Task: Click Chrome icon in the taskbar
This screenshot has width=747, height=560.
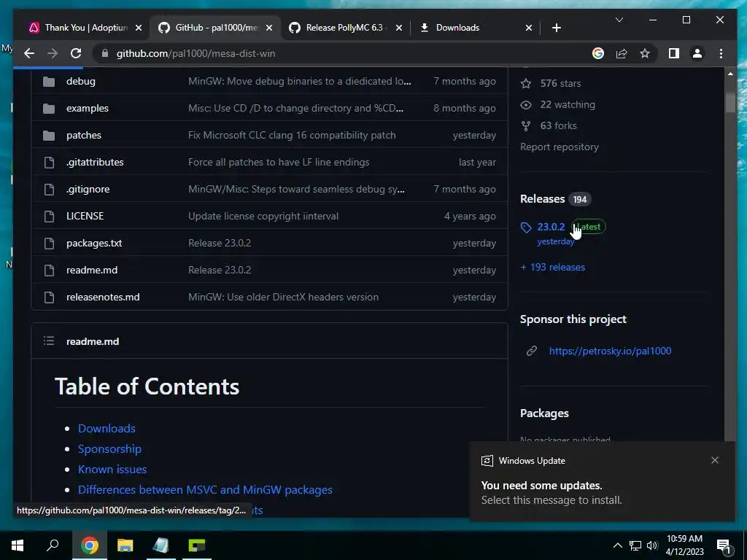Action: coord(89,545)
